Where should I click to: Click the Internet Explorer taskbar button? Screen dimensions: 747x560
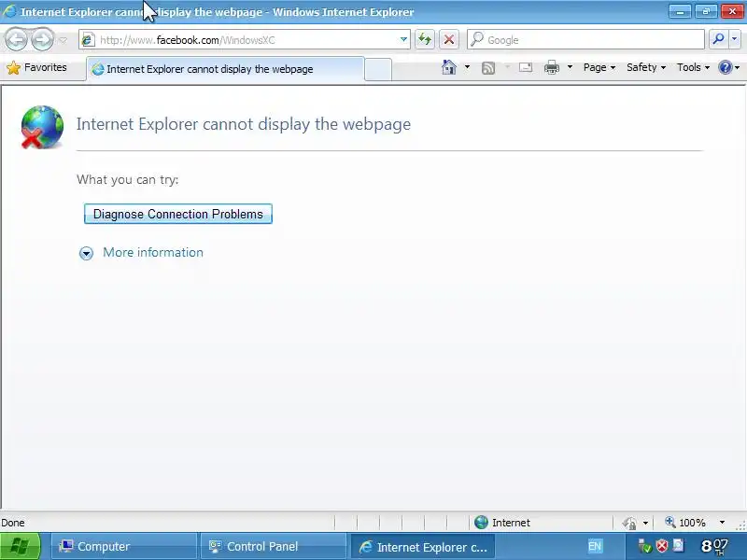tap(422, 547)
